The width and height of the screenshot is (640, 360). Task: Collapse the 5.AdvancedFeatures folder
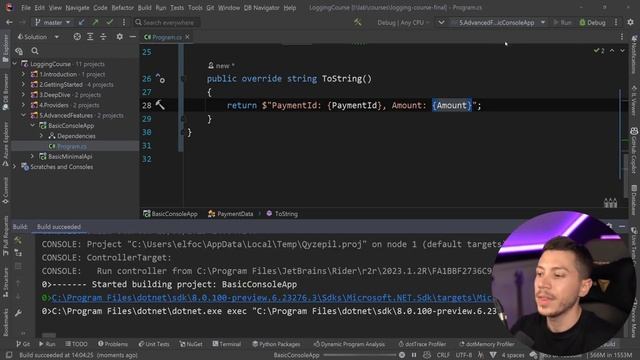(x=23, y=116)
